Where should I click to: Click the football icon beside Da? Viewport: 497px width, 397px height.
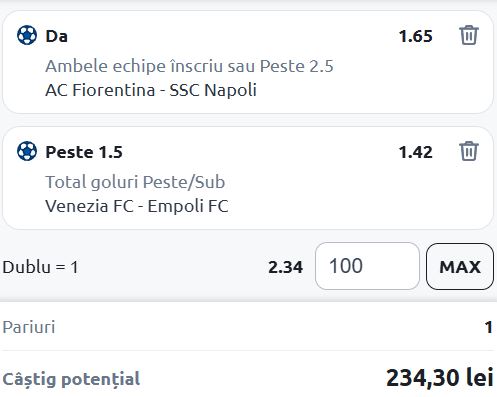(x=27, y=35)
